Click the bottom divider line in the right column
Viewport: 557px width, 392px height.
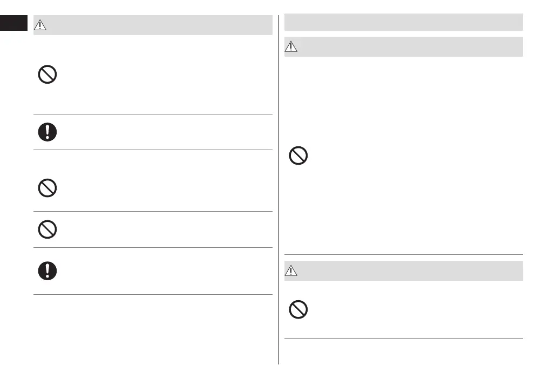403,339
